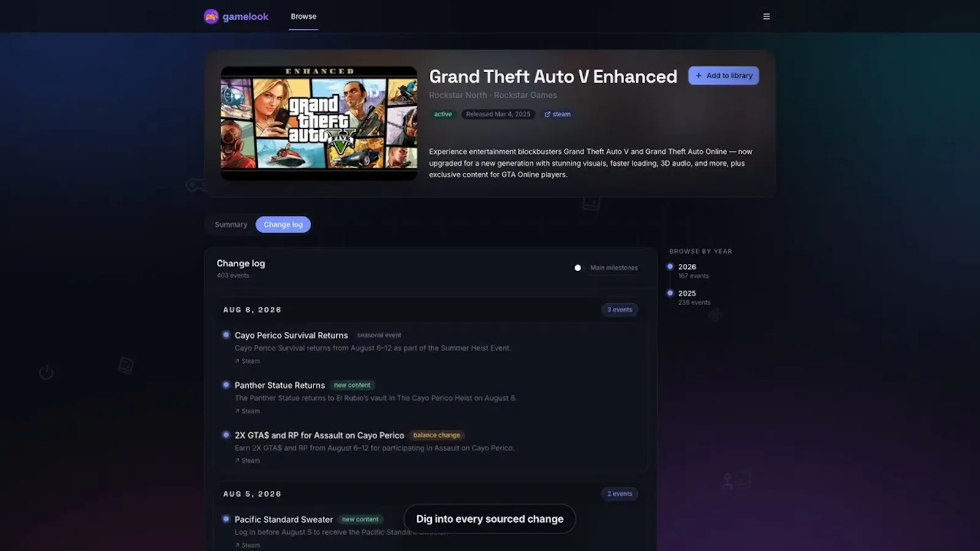Click the Rockstar North · Rockstar Games developer line

tap(493, 95)
